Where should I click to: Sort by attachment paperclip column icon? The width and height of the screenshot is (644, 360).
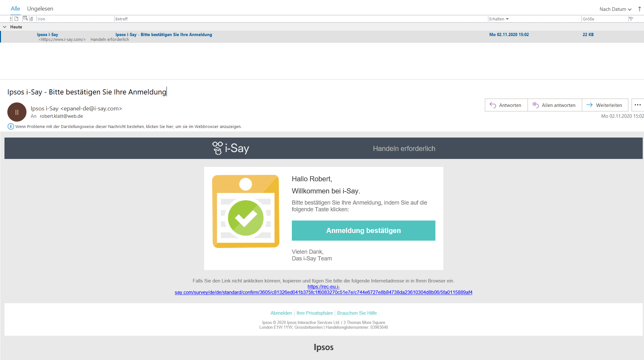coord(32,19)
